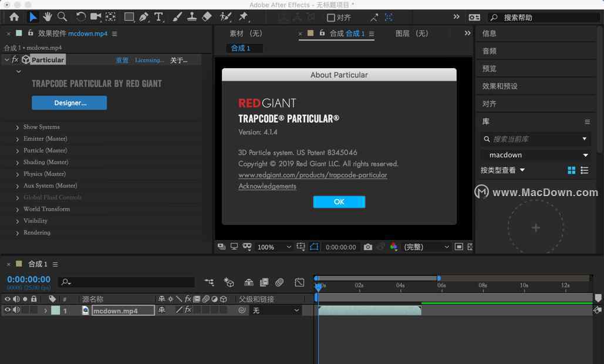Screen dimensions: 604x364
Task: Switch to the 图层 (无) tab
Action: click(411, 33)
